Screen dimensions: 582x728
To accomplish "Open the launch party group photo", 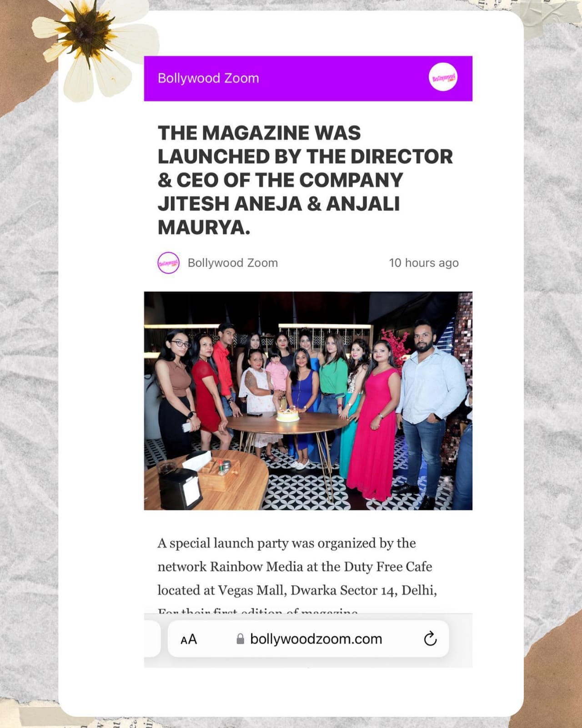I will coord(308,401).
